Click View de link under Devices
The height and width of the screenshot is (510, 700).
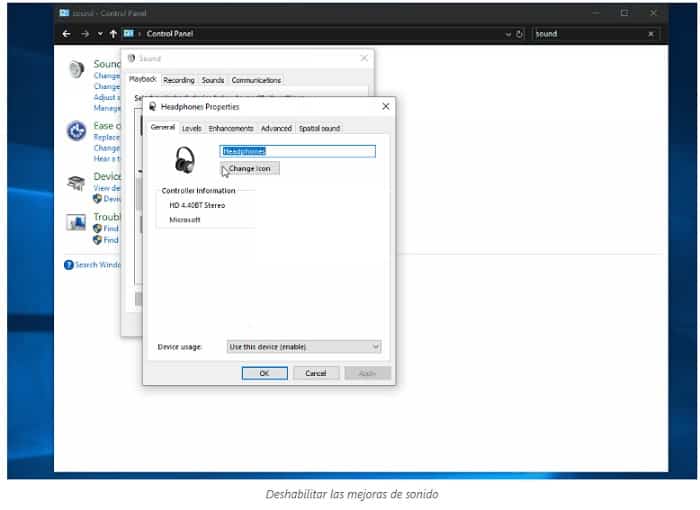coord(107,188)
